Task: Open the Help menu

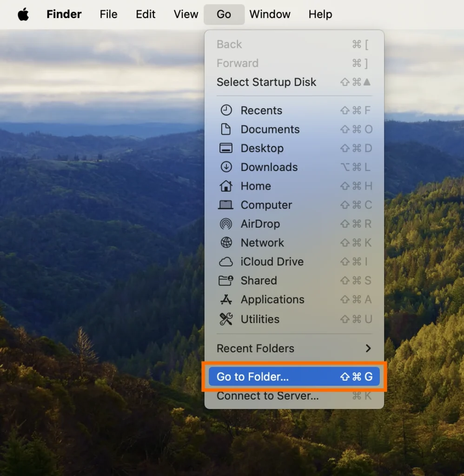Action: click(x=320, y=14)
